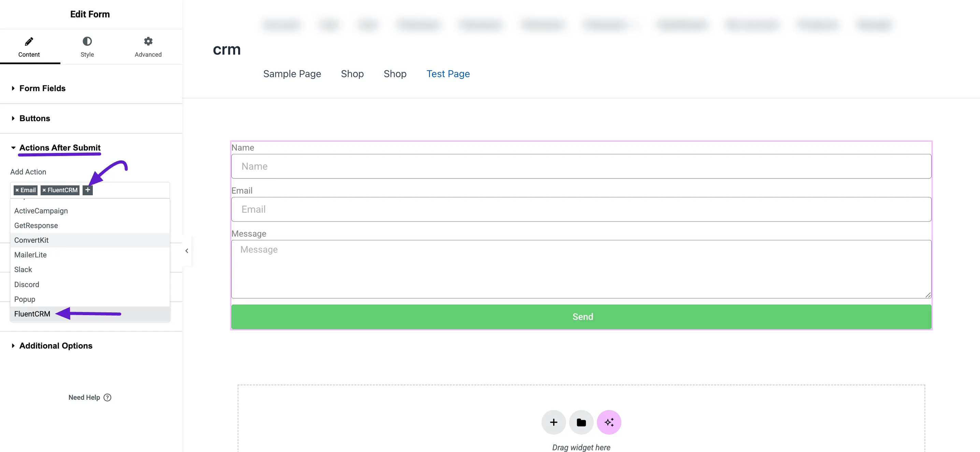Open the first Shop menu link
Viewport: 980px width, 452px height.
352,74
